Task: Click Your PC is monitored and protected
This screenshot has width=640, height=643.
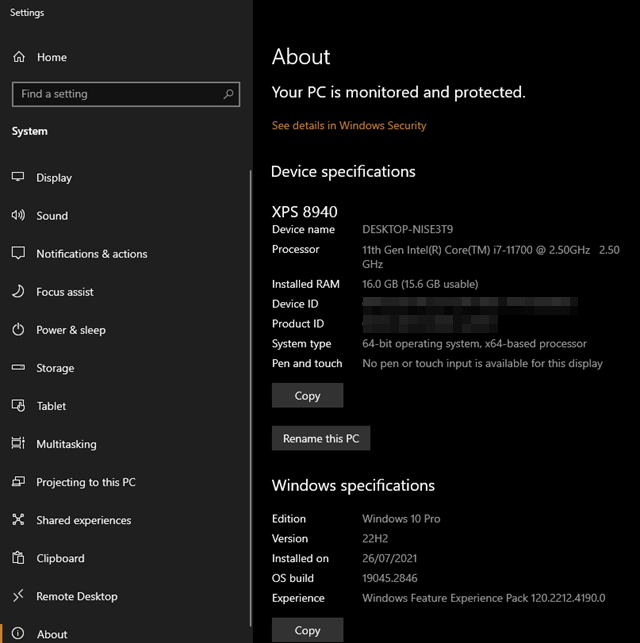Action: click(x=398, y=92)
